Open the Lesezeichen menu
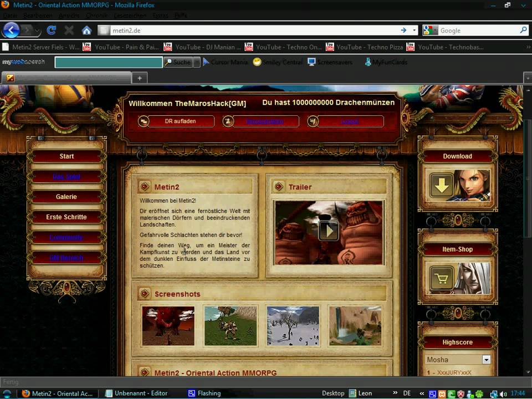This screenshot has height=399, width=532. 130,16
